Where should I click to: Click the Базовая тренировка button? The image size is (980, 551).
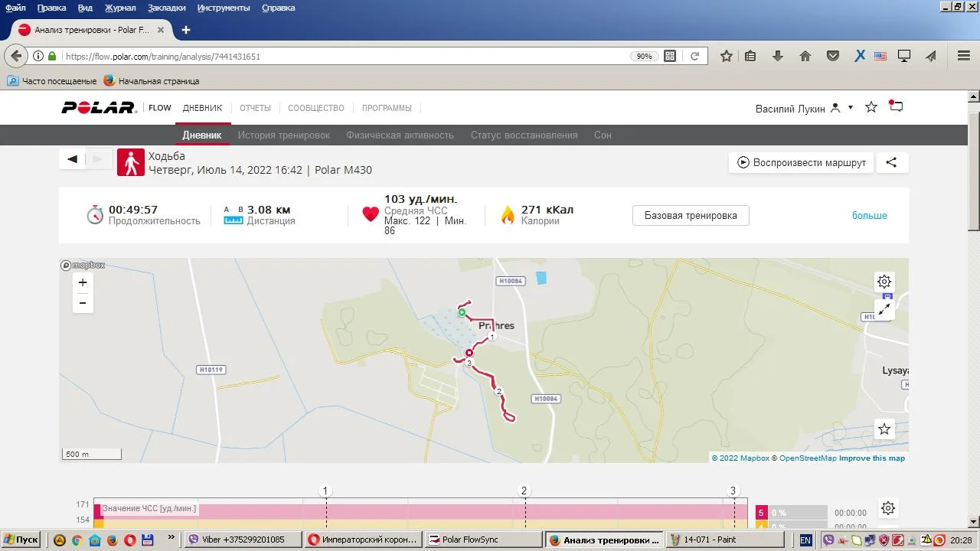(x=691, y=215)
